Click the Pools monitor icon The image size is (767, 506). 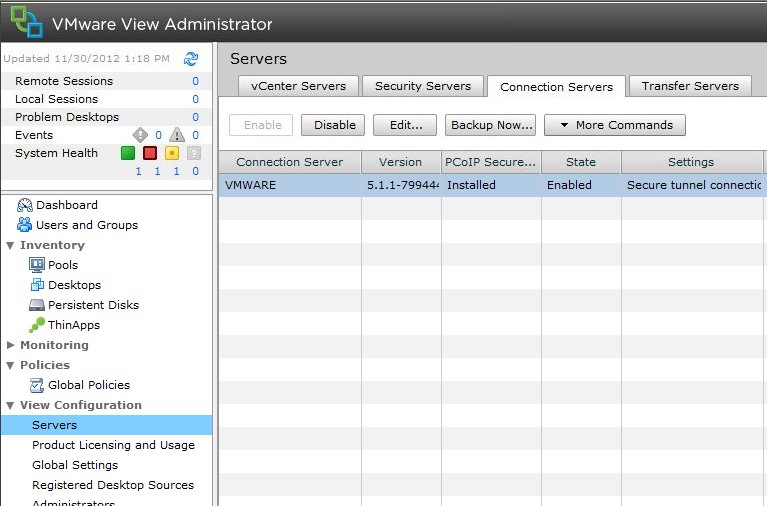click(37, 265)
